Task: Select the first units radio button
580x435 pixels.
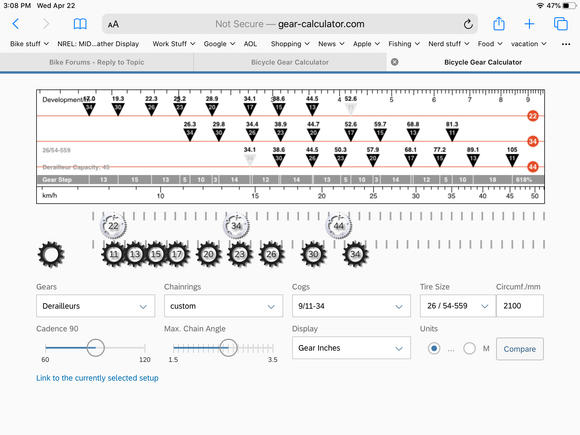Action: point(434,348)
